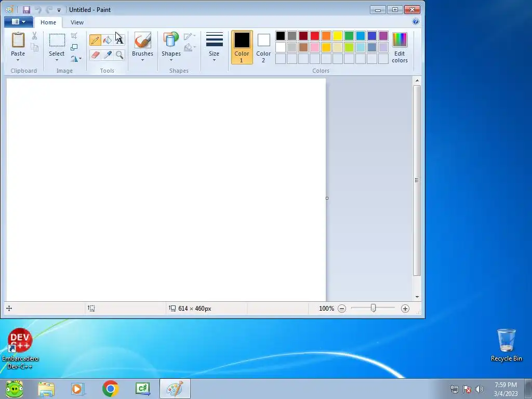Click the vertical scrollbar down arrow
532x399 pixels.
tap(417, 297)
